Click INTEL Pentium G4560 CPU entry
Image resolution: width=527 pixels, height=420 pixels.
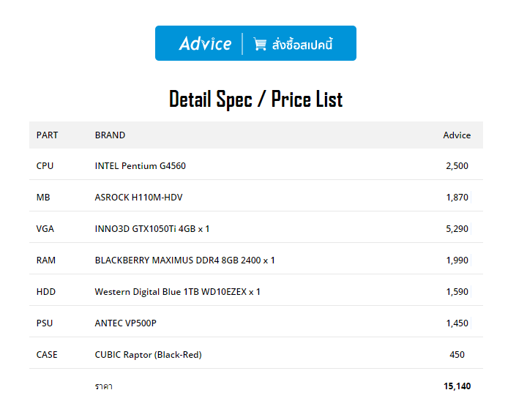point(140,166)
